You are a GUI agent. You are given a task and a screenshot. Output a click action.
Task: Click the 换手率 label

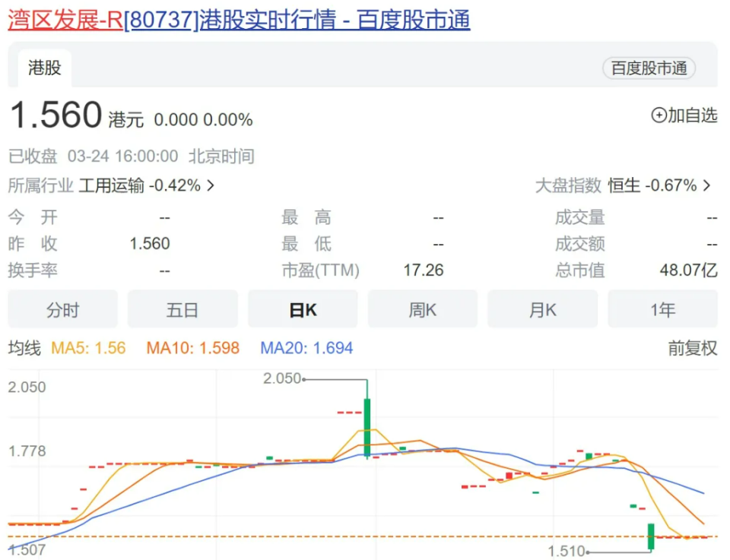(x=33, y=271)
